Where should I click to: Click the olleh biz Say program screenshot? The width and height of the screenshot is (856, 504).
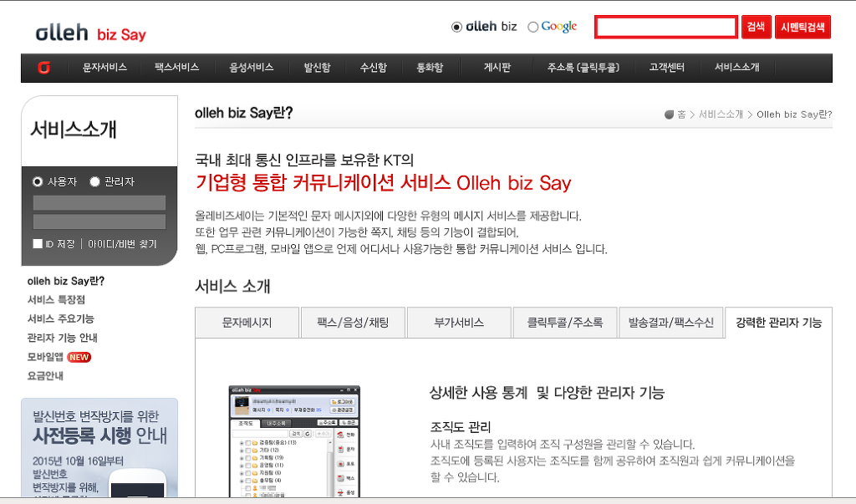click(294, 441)
